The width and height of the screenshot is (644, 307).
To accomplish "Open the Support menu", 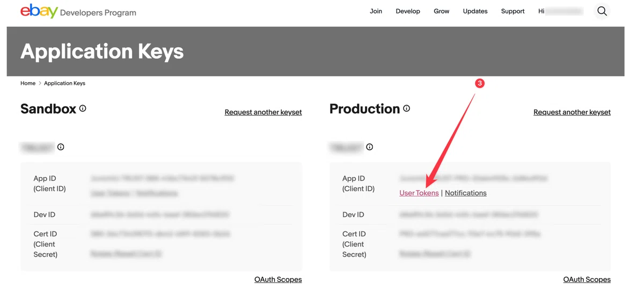I will tap(513, 11).
